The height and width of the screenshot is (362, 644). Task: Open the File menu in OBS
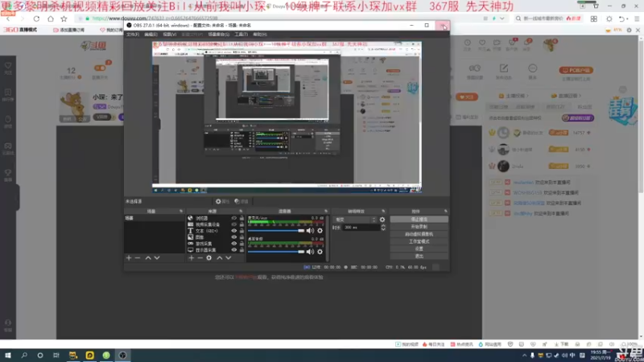[x=133, y=35]
